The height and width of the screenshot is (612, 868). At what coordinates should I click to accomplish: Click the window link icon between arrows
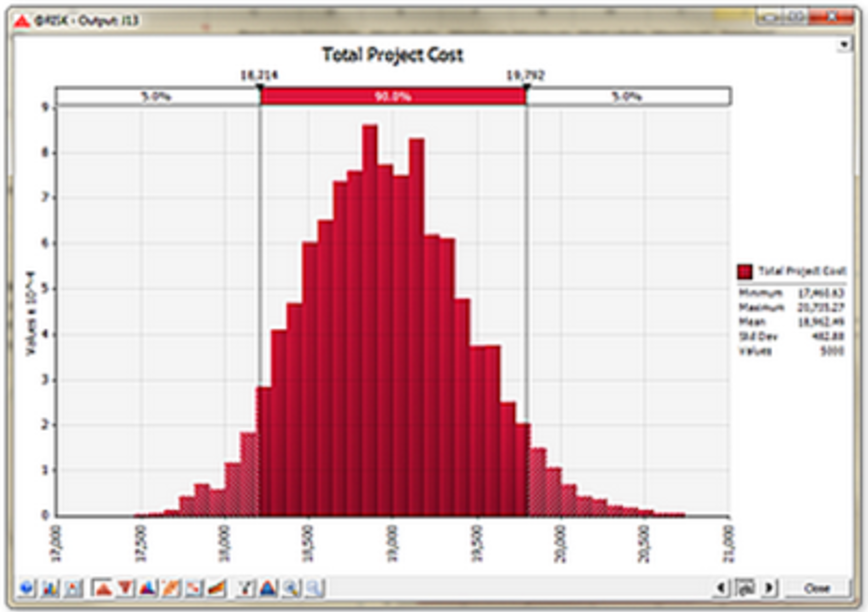[745, 588]
